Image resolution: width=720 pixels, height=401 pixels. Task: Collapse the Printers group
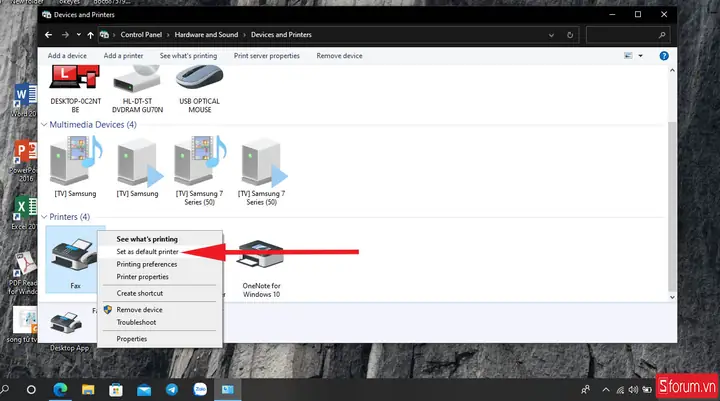pos(44,217)
